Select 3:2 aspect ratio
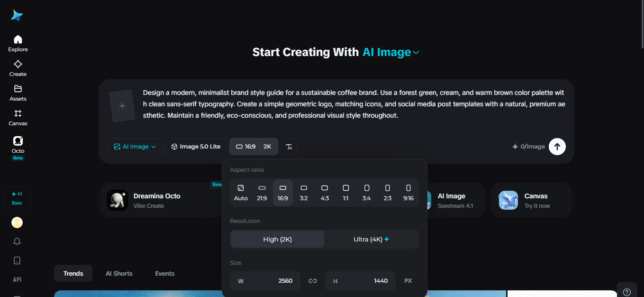Viewport: 644px width, 297px height. click(x=304, y=193)
